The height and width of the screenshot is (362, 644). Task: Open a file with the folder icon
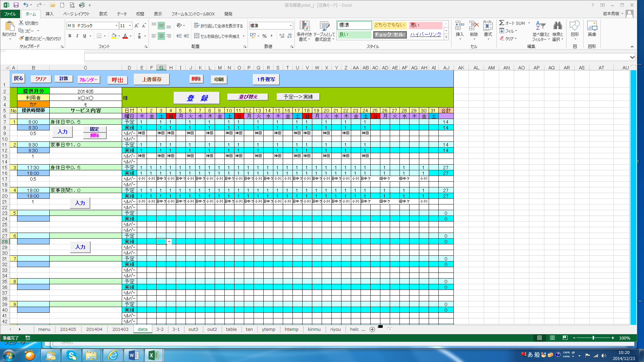[x=52, y=5]
